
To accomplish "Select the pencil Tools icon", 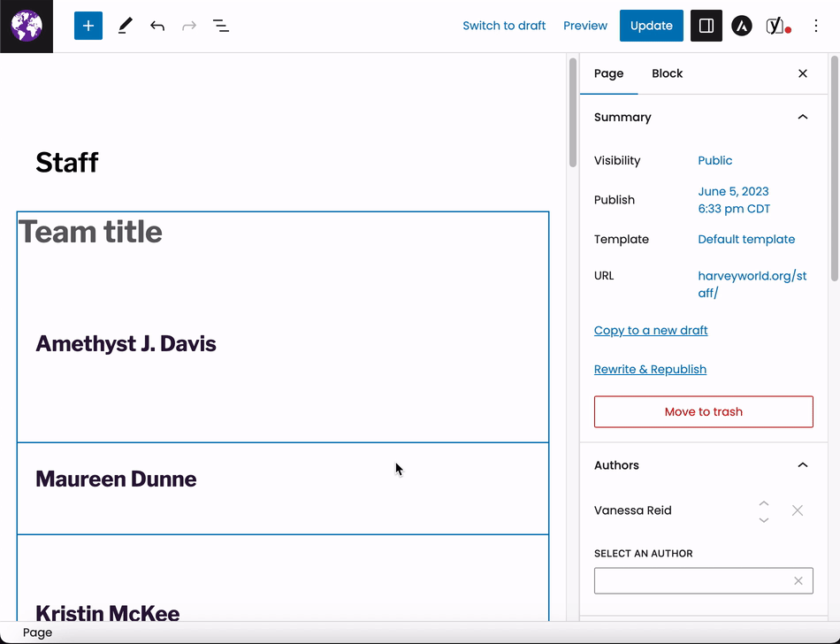I will click(125, 26).
